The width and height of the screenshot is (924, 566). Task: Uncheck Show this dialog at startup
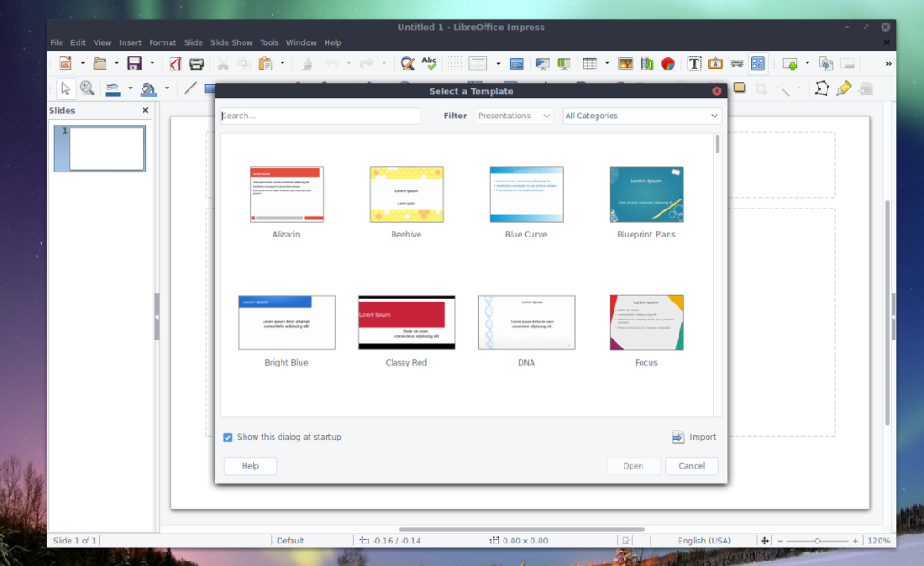click(227, 437)
